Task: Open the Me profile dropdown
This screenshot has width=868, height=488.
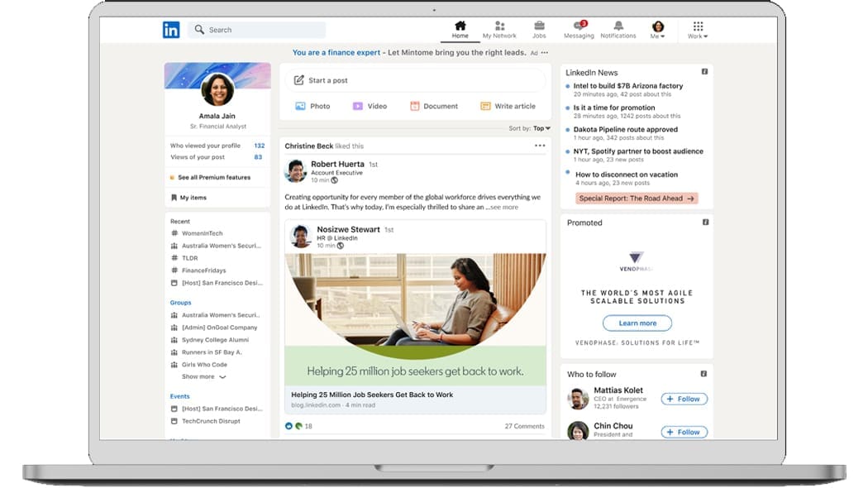Action: pyautogui.click(x=658, y=30)
